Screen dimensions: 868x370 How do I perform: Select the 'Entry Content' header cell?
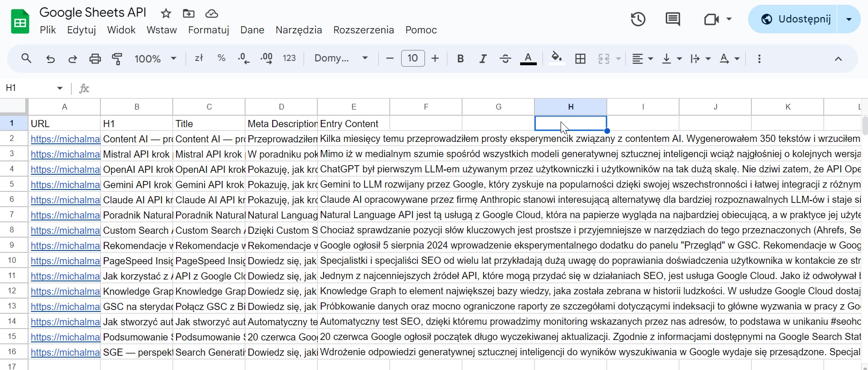354,123
